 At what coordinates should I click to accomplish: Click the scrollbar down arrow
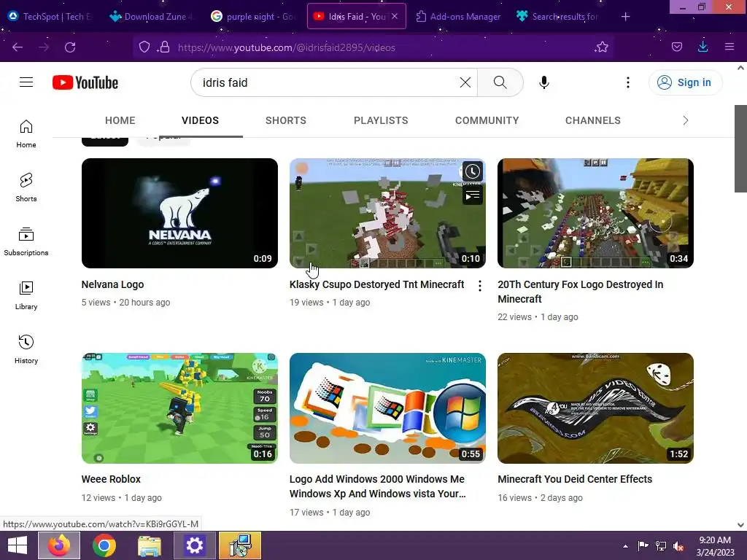pyautogui.click(x=740, y=525)
